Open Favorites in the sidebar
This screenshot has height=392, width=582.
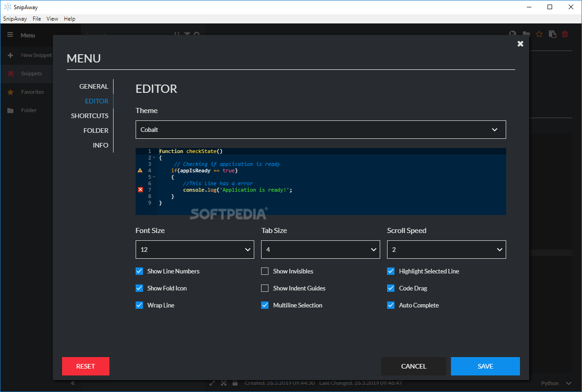(27, 92)
